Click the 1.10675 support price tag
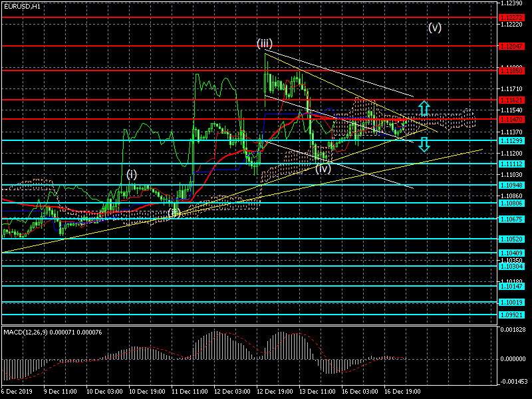Image resolution: width=532 pixels, height=399 pixels. pyautogui.click(x=511, y=219)
